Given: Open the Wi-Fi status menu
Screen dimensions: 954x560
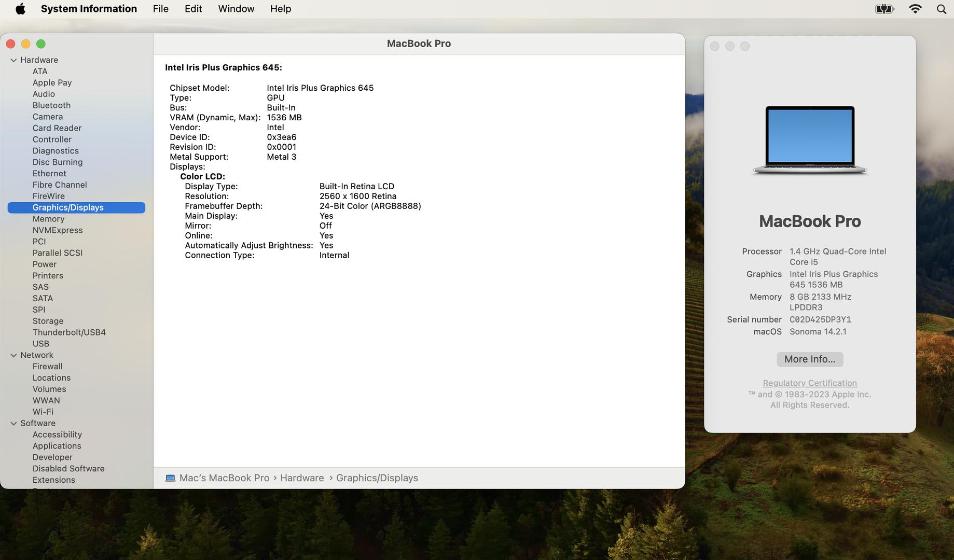Looking at the screenshot, I should point(915,9).
